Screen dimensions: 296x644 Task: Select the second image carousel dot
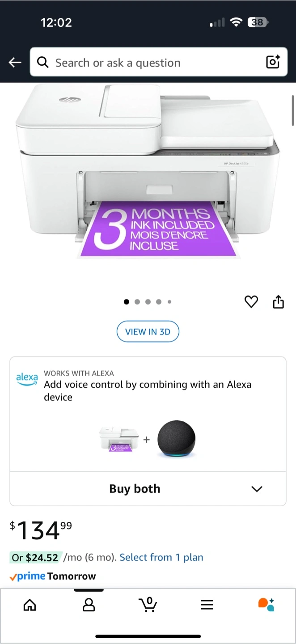[137, 302]
